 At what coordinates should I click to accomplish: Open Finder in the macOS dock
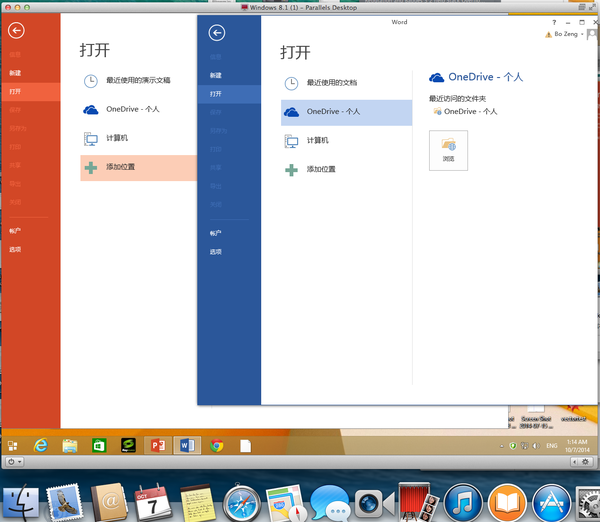21,503
